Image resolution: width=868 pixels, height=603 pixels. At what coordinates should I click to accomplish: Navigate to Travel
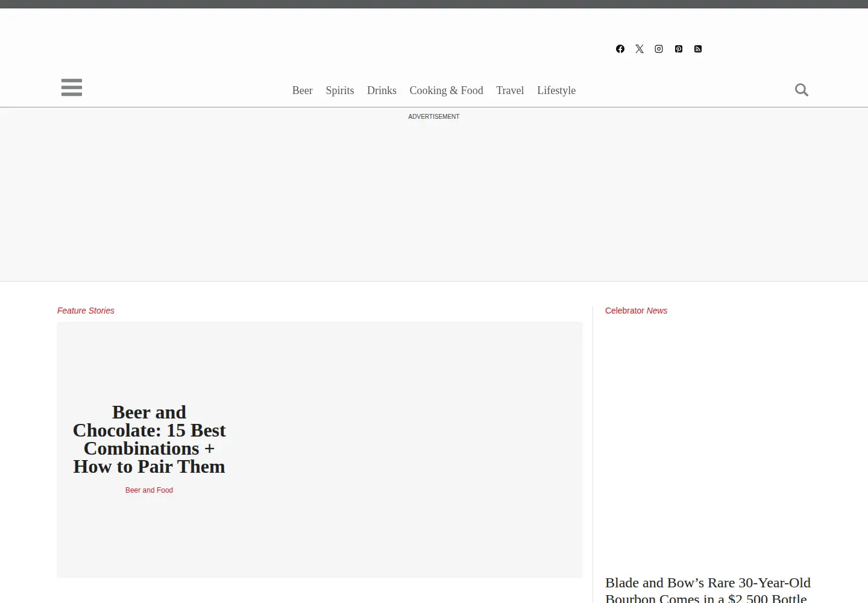point(510,90)
